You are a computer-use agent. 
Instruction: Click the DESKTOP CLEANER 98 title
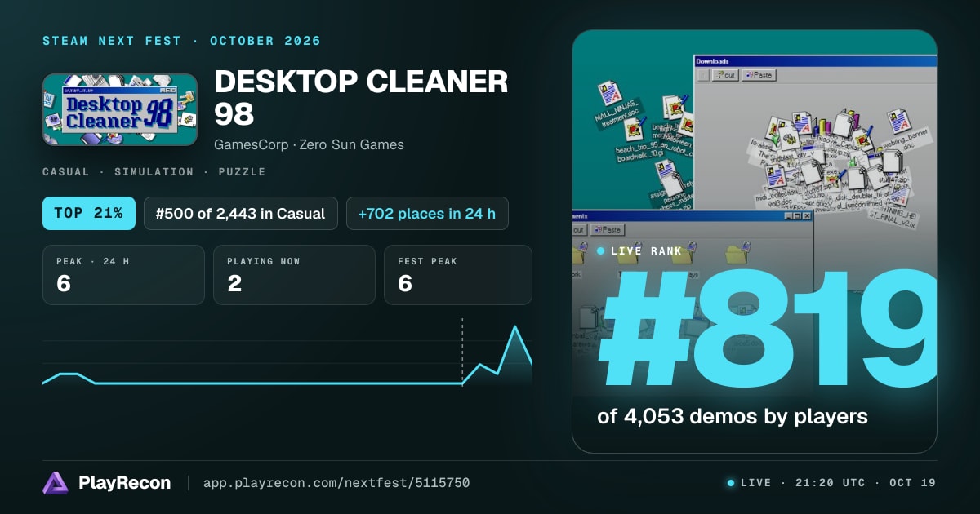click(361, 98)
